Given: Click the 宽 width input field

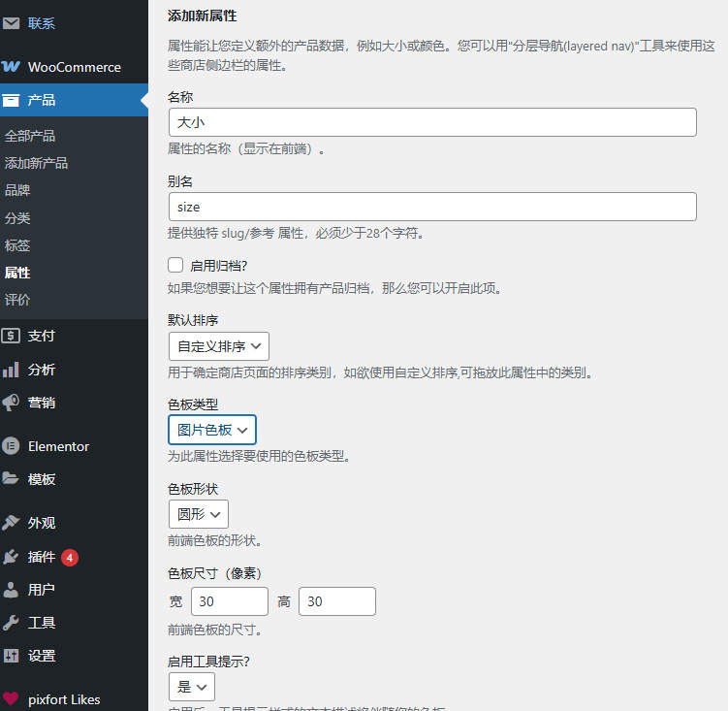Looking at the screenshot, I should [230, 601].
